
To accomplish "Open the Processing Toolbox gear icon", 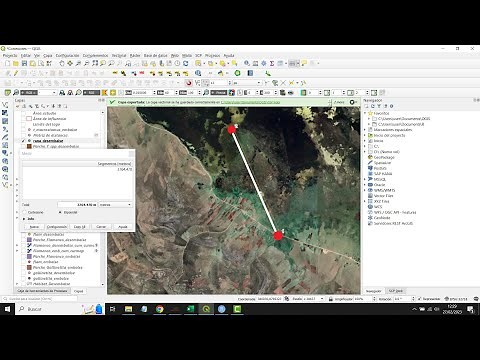I will tap(264, 63).
